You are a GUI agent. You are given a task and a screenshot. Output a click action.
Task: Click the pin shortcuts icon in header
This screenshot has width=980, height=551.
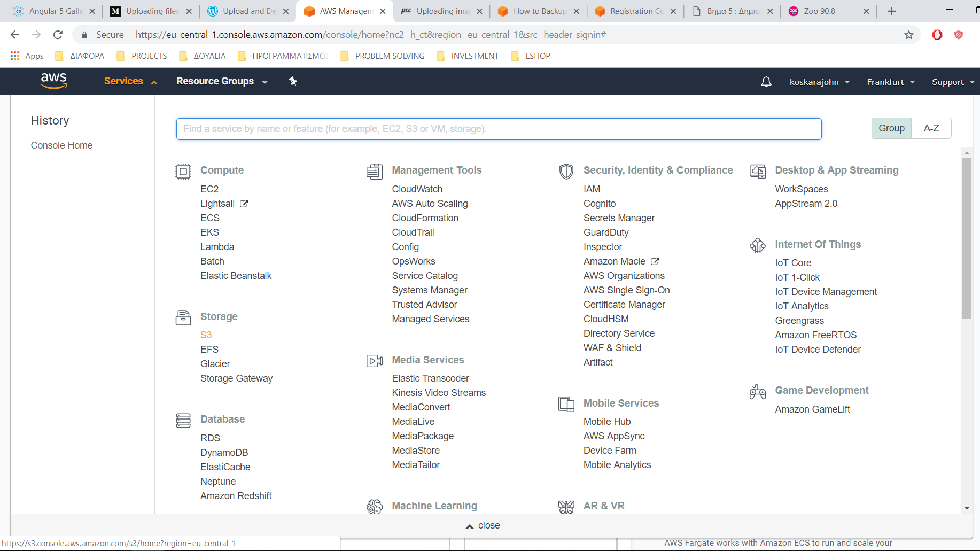coord(293,81)
